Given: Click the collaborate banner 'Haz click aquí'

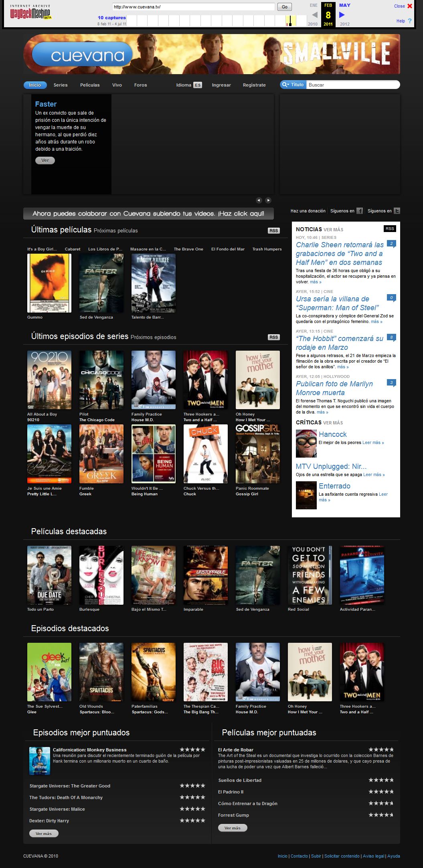Looking at the screenshot, I should [x=148, y=214].
